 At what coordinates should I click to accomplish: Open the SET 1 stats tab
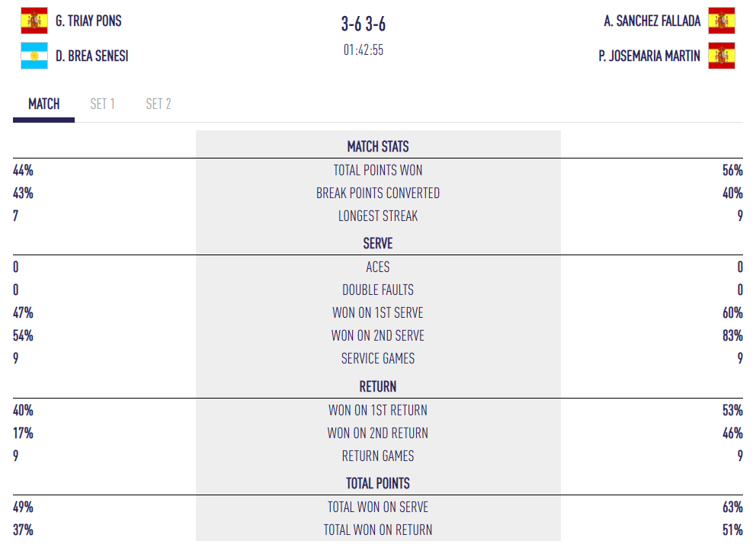pos(102,104)
